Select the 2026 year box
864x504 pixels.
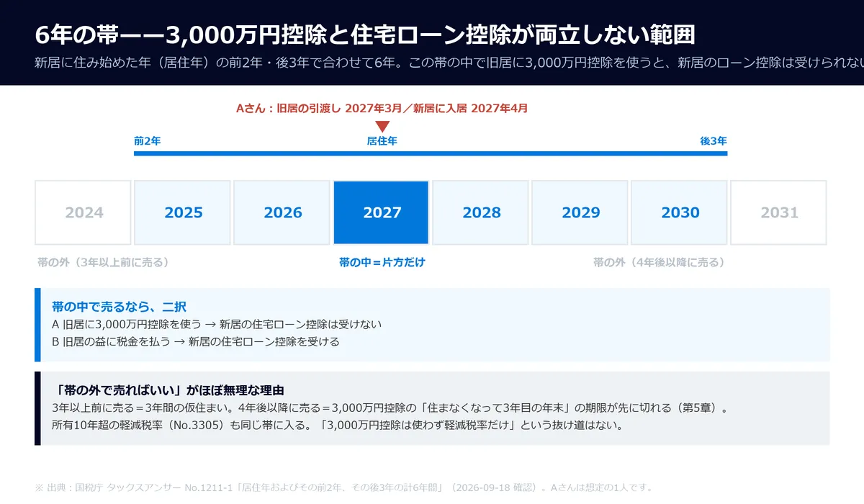pyautogui.click(x=282, y=212)
